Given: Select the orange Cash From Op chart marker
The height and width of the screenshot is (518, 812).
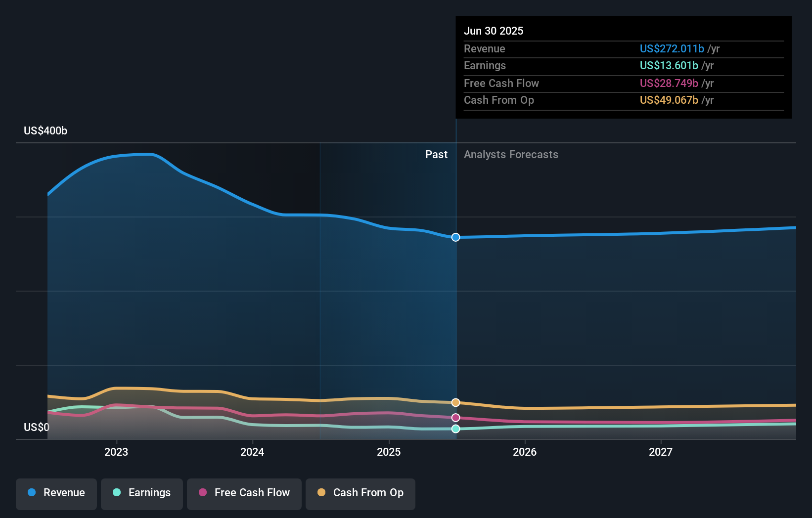Looking at the screenshot, I should click(455, 402).
